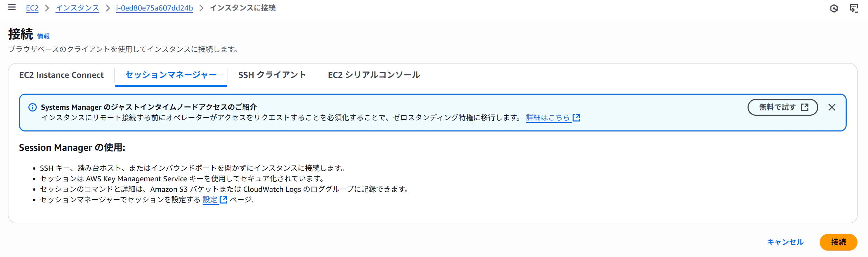Click the キャンセル button

pos(785,242)
